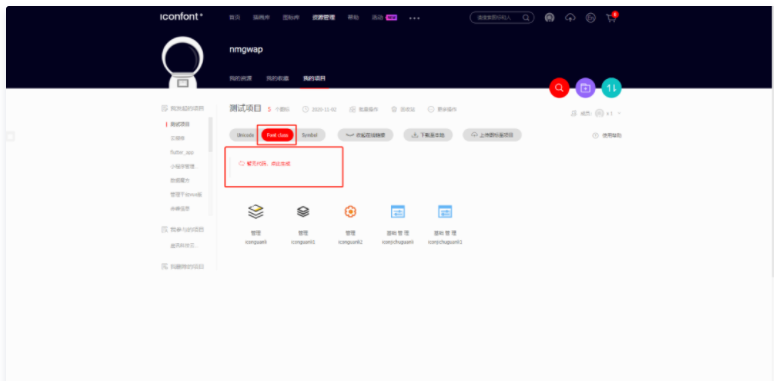Open the first profile tab under nmgwap
The image size is (774, 381).
241,78
